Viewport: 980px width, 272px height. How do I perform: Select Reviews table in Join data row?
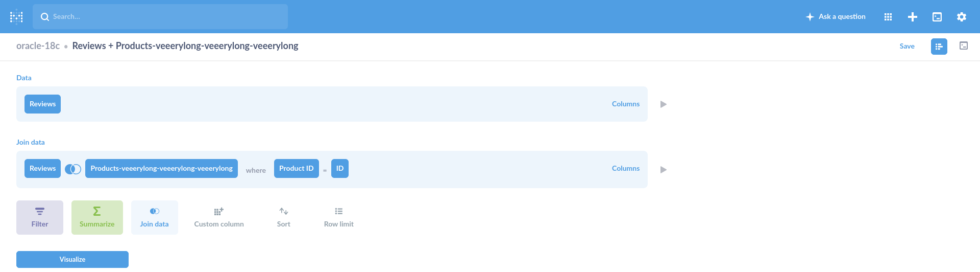point(42,169)
